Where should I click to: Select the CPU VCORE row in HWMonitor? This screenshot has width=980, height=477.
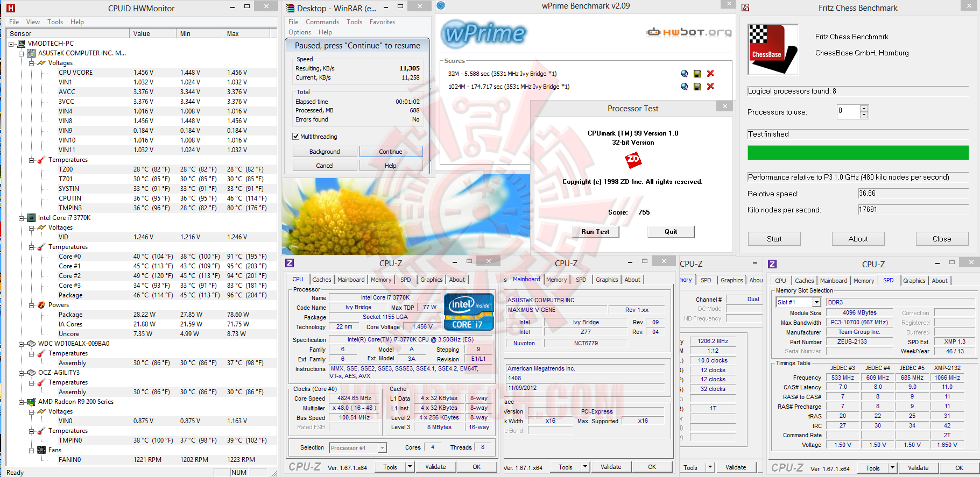(x=141, y=73)
